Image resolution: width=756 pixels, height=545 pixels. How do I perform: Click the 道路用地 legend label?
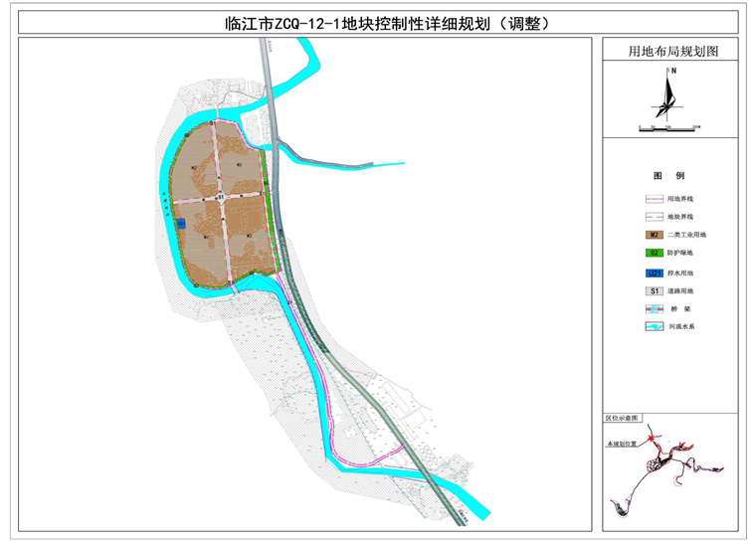click(x=682, y=290)
